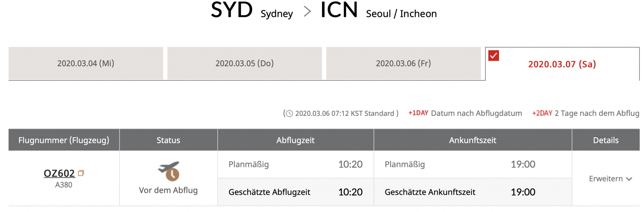Click the plane departure status icon
This screenshot has width=644, height=212.
169,171
